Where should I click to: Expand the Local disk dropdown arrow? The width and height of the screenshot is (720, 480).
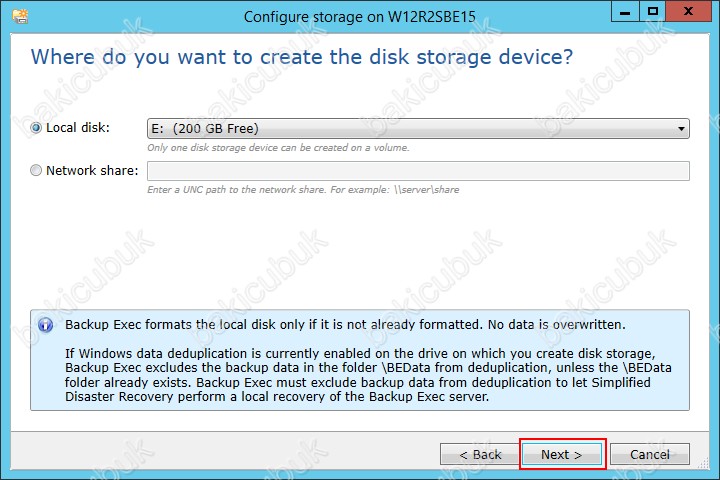681,129
